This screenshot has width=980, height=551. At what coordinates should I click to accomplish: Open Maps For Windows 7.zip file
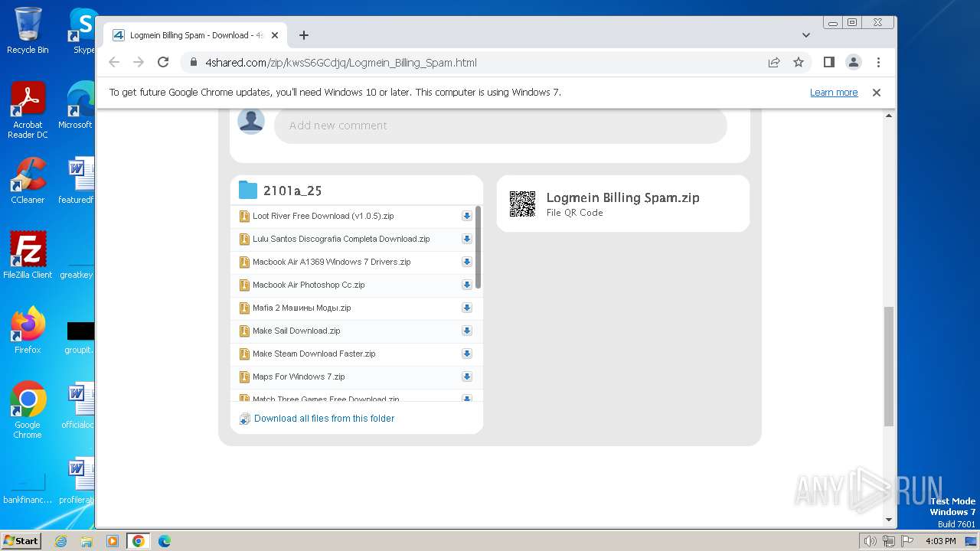299,377
